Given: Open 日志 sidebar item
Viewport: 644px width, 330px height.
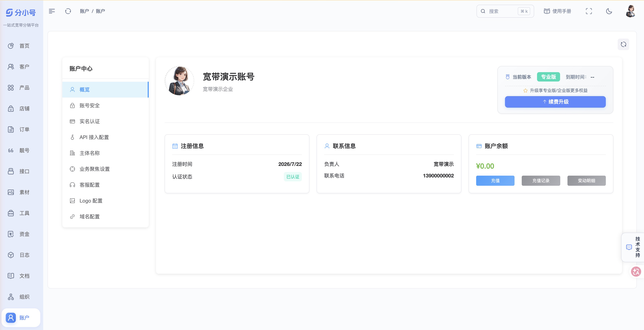Looking at the screenshot, I should [x=21, y=255].
